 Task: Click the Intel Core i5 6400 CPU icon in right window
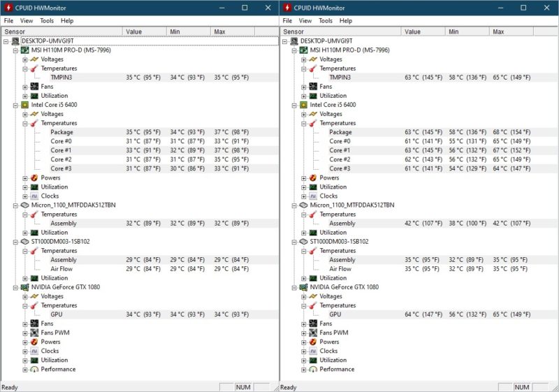point(304,105)
